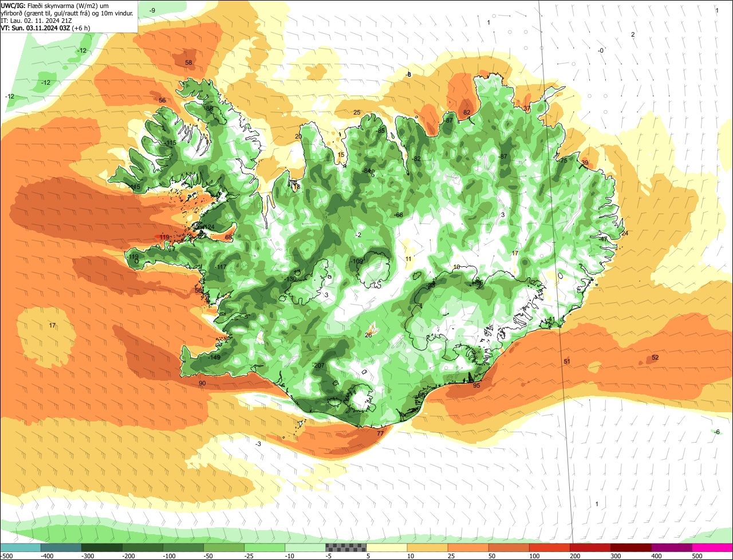
Task: Click the '-85' value on the northern peninsula
Action: (x=381, y=131)
